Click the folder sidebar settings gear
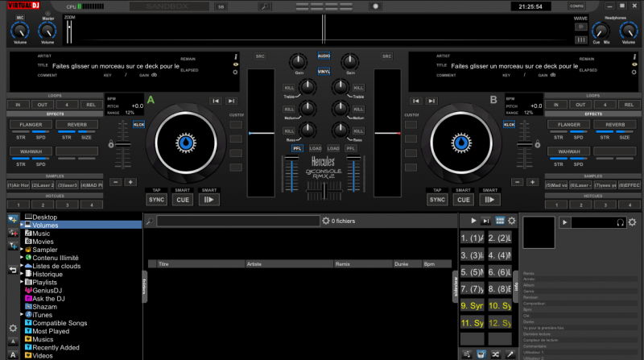 tap(13, 329)
